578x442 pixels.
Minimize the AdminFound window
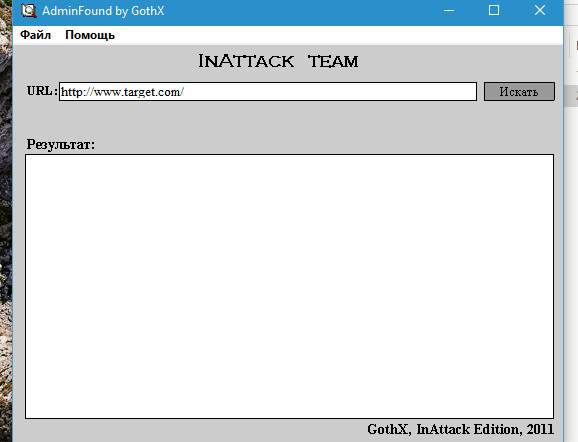click(x=449, y=11)
